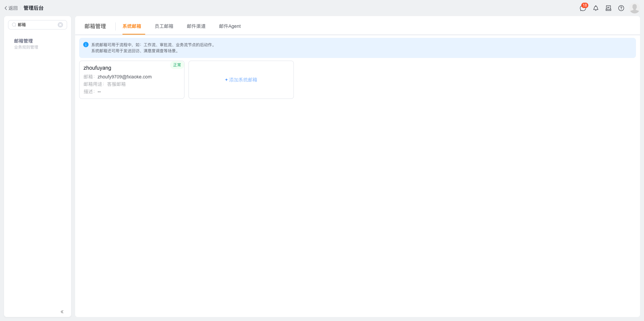Click 添加系统邮箱 to add a mailbox
This screenshot has width=644, height=321.
[241, 80]
